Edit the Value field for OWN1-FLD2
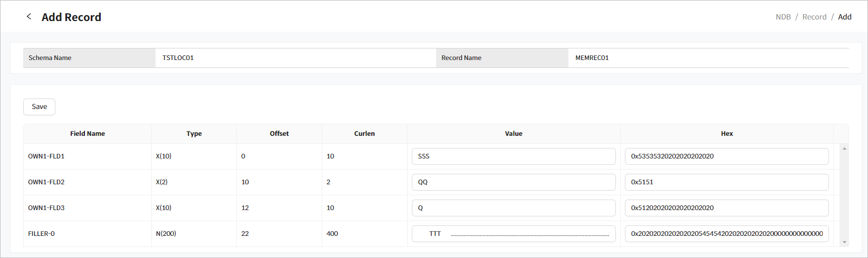This screenshot has width=868, height=258. pos(513,182)
